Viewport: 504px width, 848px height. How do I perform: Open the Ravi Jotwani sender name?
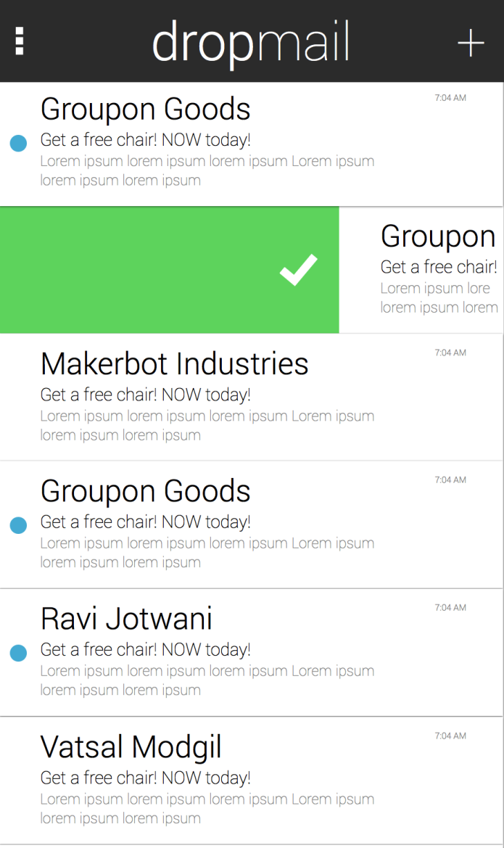pyautogui.click(x=126, y=619)
